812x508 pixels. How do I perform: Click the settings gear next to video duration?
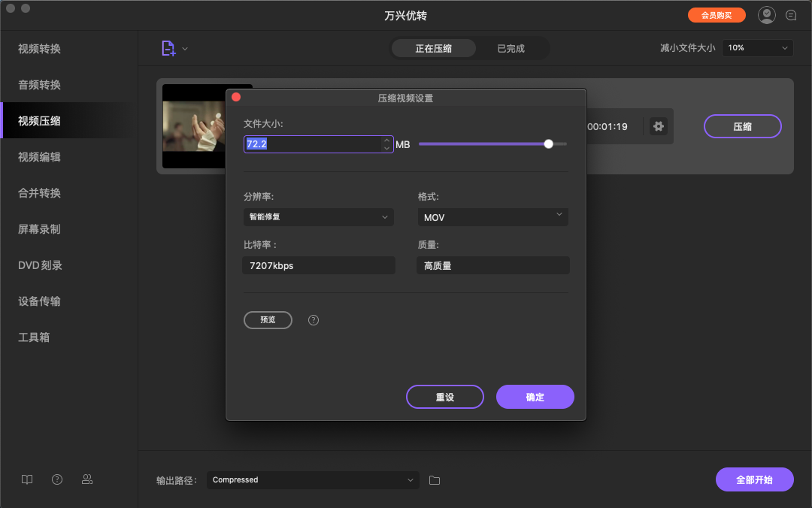(659, 126)
